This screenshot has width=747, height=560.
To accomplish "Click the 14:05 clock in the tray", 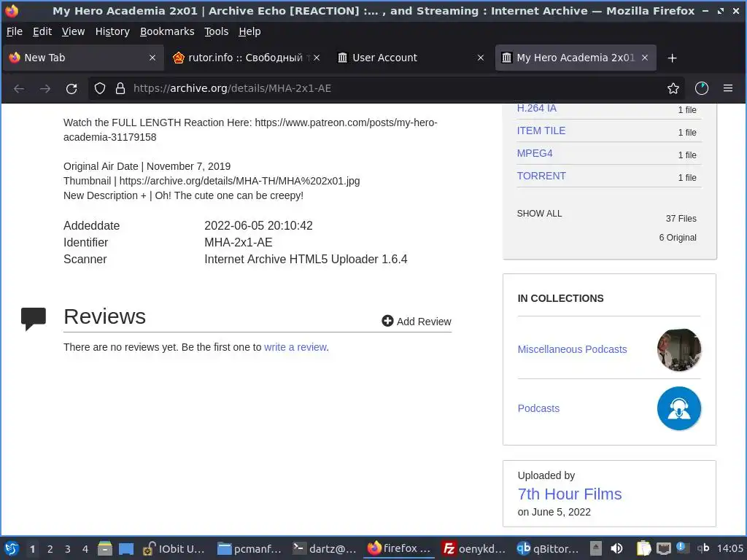I will click(x=729, y=548).
